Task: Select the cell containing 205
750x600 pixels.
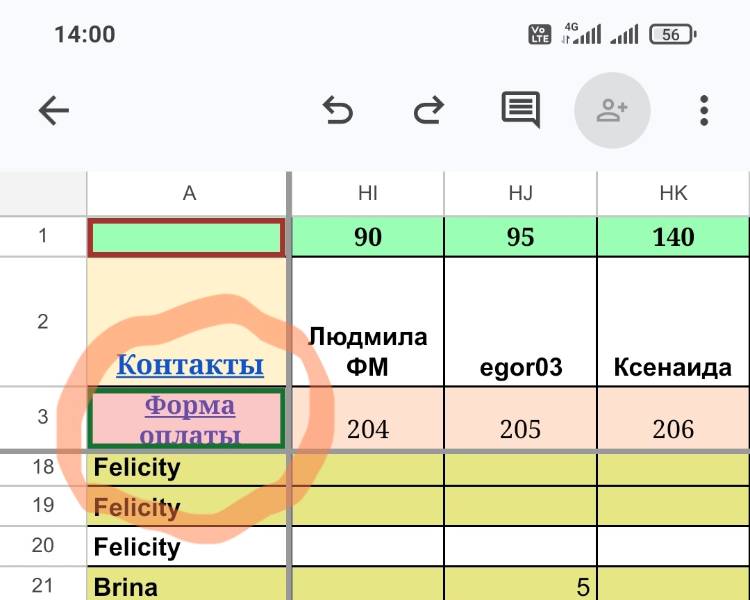Action: pyautogui.click(x=520, y=418)
